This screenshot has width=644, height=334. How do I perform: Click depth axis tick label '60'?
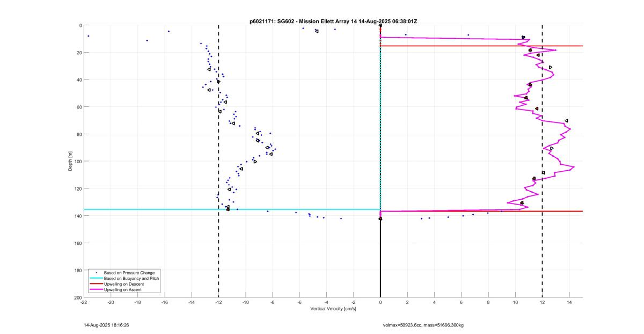[x=79, y=107]
